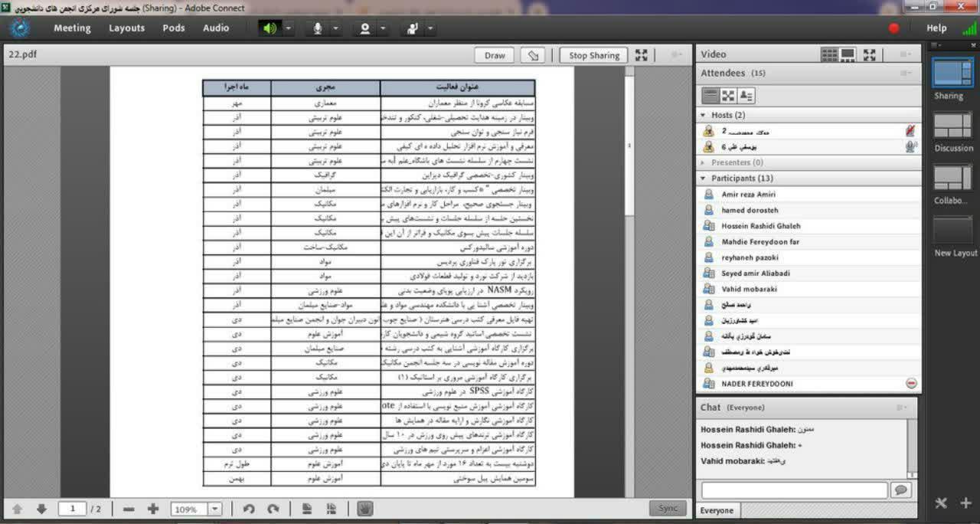Open the Pods menu
The height and width of the screenshot is (524, 980).
174,28
